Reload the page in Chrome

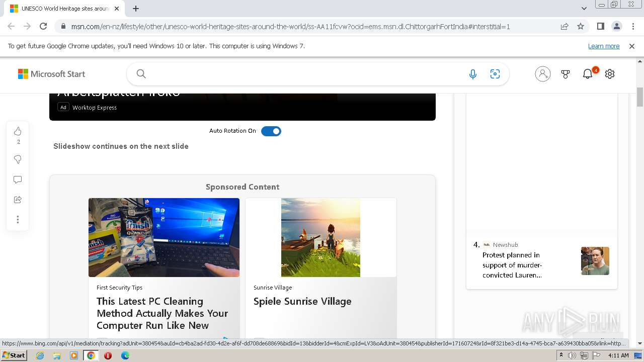tap(43, 26)
